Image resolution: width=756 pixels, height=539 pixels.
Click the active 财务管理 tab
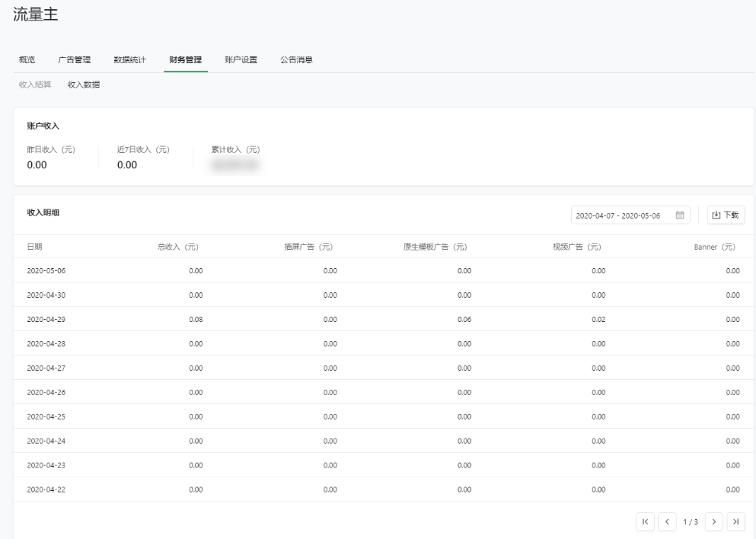pyautogui.click(x=185, y=59)
